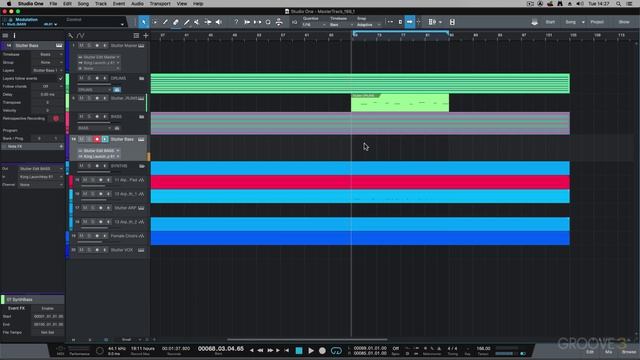Open the folder icon on DRUMS track
The width and height of the screenshot is (640, 360).
coord(142,78)
